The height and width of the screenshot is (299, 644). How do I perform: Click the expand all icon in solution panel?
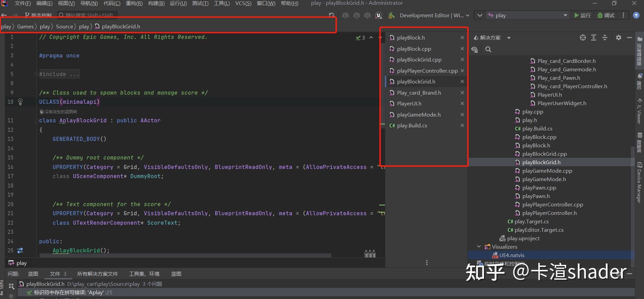point(594,38)
